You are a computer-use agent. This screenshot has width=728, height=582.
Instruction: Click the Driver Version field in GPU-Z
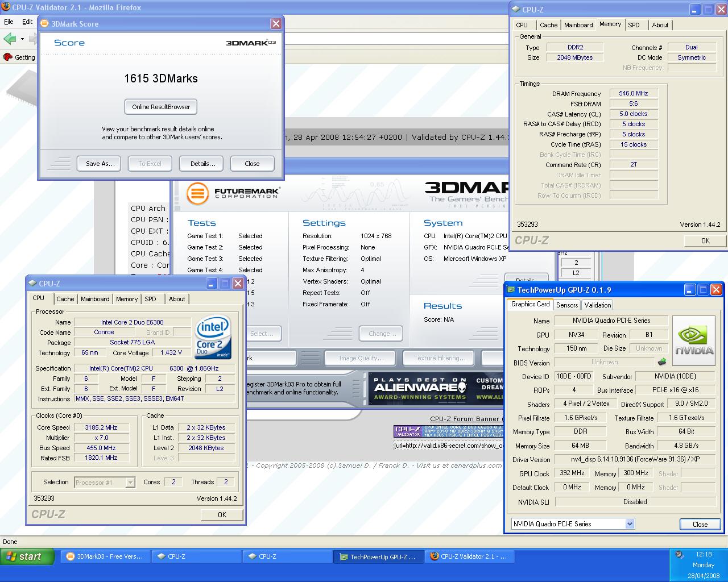[x=635, y=459]
